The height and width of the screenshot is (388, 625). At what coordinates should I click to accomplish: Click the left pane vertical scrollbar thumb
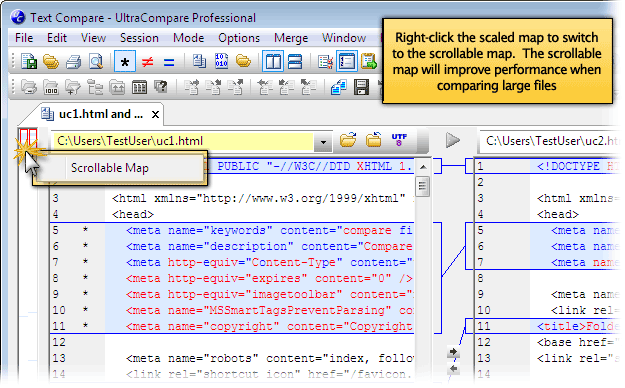coord(423,187)
